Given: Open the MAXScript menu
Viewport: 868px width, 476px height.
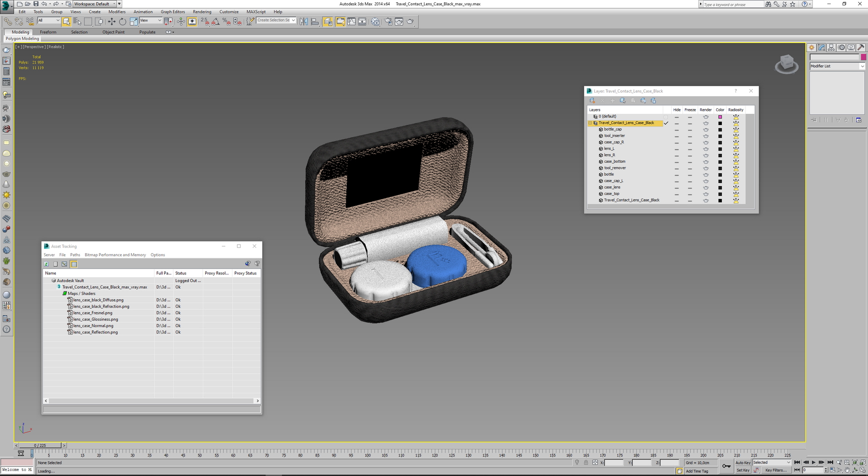Looking at the screenshot, I should 256,12.
